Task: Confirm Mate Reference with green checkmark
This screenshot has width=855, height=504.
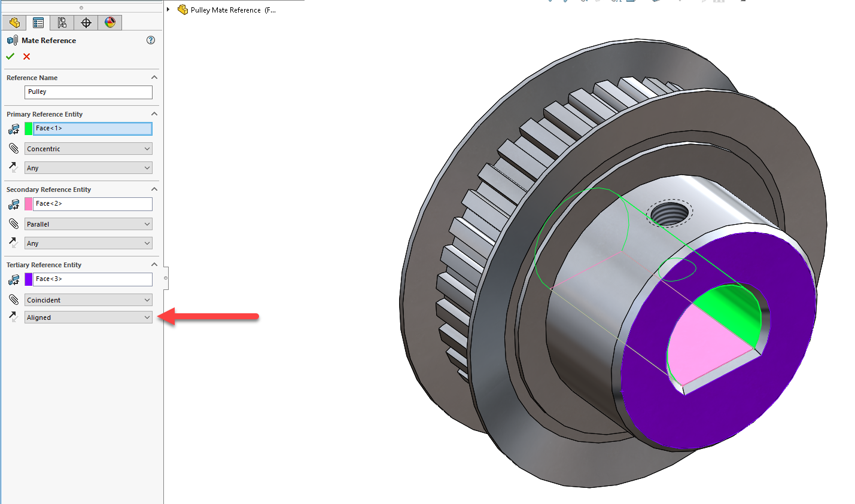Action: pos(10,56)
